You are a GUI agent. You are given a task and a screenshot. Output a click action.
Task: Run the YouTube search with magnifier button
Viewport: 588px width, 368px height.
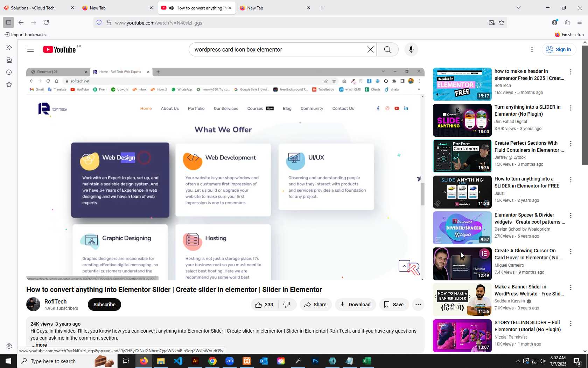pos(387,49)
